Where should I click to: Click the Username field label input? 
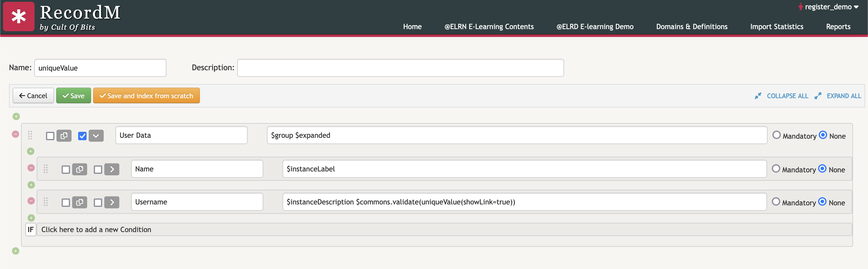(197, 202)
